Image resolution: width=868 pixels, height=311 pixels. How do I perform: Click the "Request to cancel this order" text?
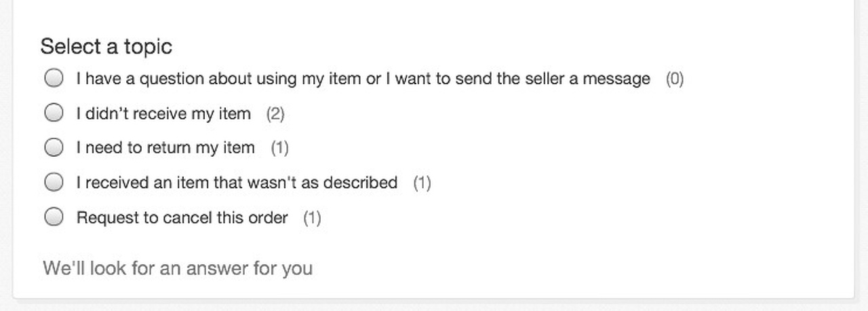[x=182, y=218]
